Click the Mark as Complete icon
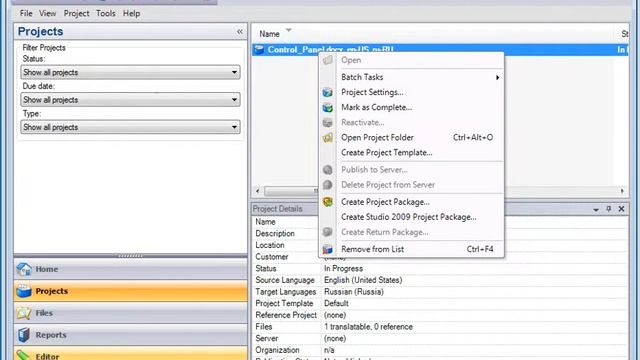This screenshot has height=360, width=640. click(x=327, y=107)
